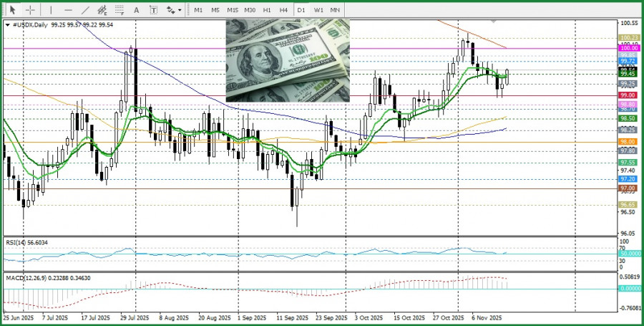Screen dimensions: 644x326
Task: Click the green 98.50 price level tag
Action: tap(628, 118)
